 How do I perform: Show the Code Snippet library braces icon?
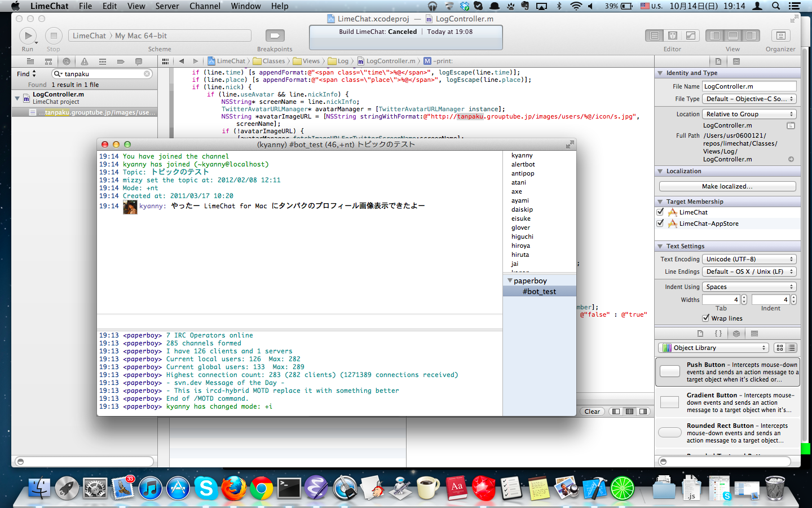(x=718, y=333)
